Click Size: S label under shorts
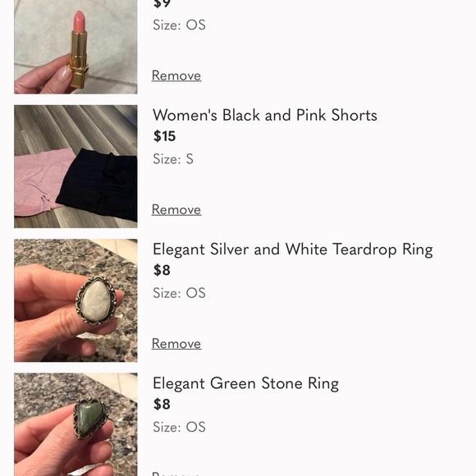The image size is (476, 476). [x=173, y=159]
